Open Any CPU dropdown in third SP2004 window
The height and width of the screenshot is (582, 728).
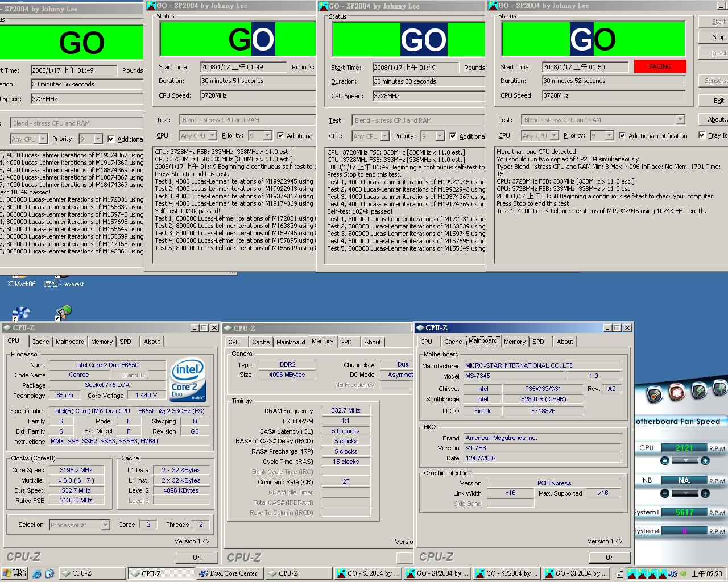click(384, 136)
